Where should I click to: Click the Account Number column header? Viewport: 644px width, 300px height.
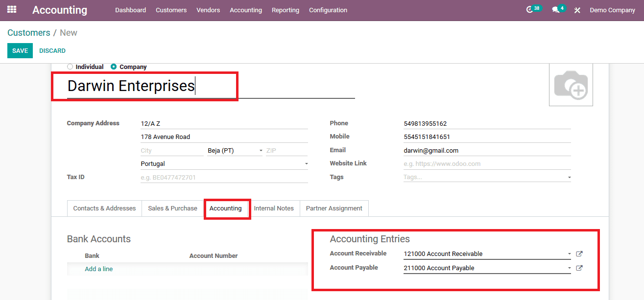[214, 256]
